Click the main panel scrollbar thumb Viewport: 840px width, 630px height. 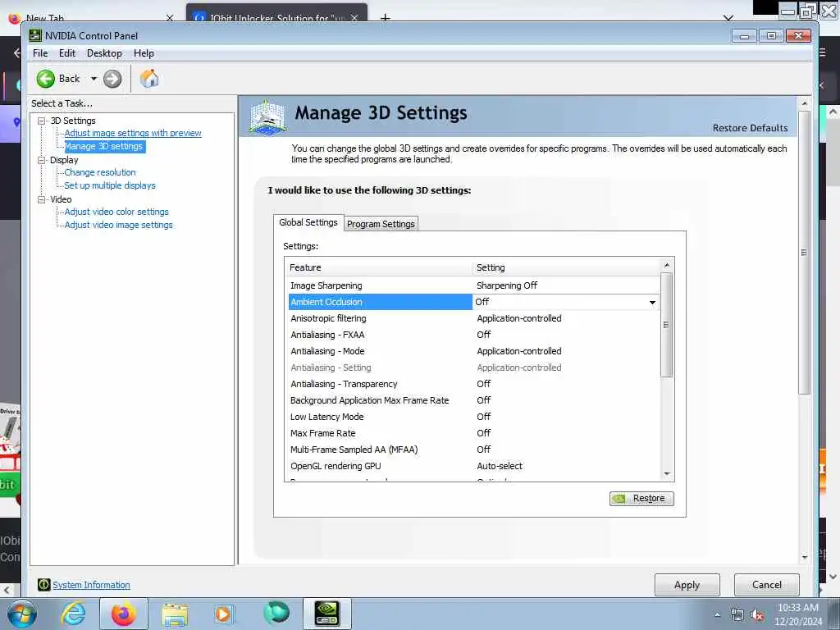[804, 253]
